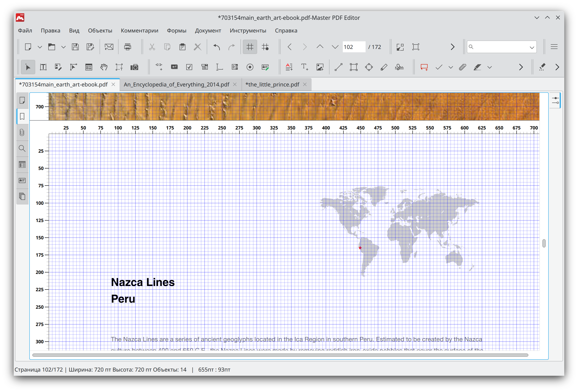Select the Pencil drawing tool
Image resolution: width=578 pixels, height=392 pixels.
coord(384,67)
